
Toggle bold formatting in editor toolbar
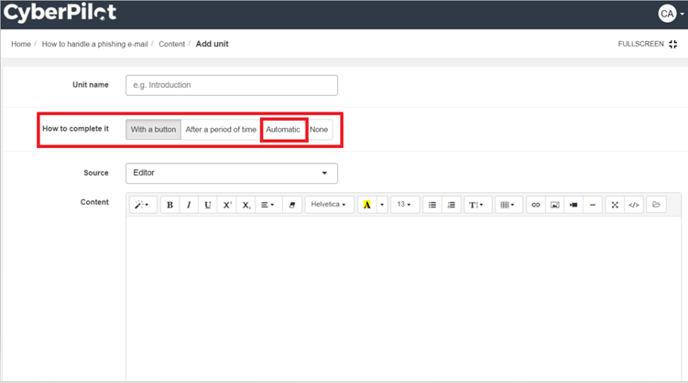pyautogui.click(x=170, y=205)
